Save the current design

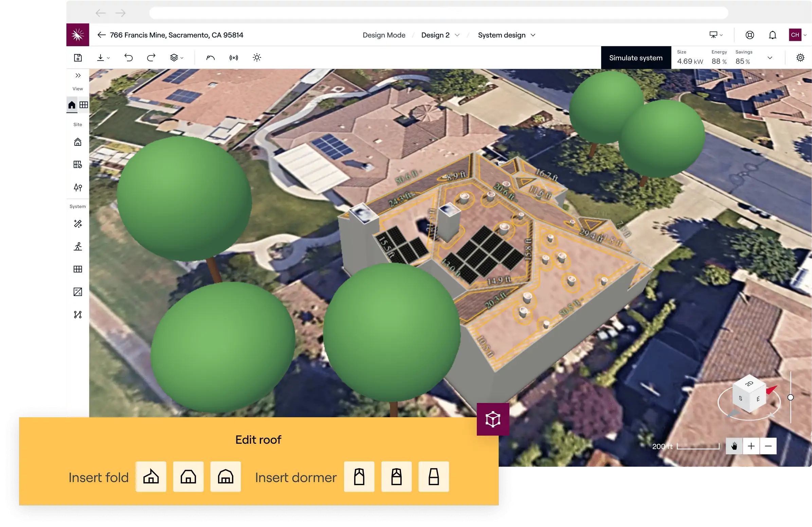click(78, 57)
